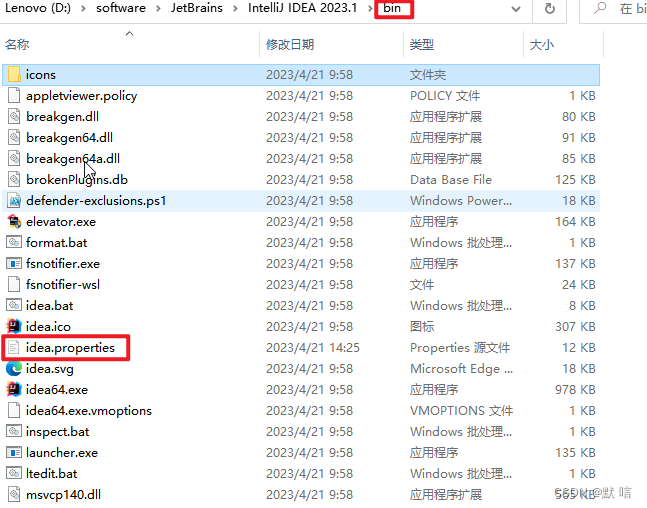The image size is (647, 508).
Task: Click the fsnotifier.exe application icon
Action: (x=14, y=264)
